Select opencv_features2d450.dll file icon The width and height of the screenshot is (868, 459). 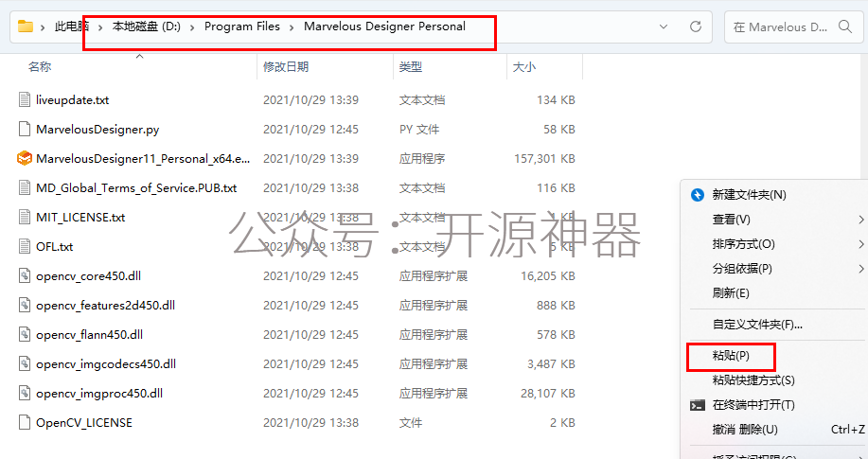[25, 305]
